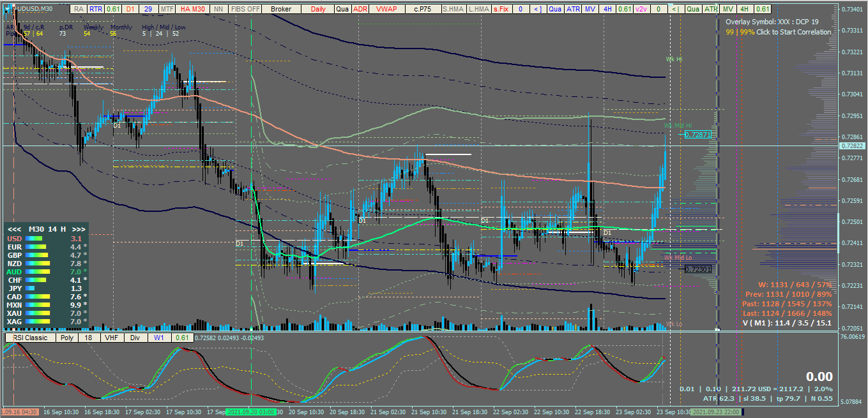Select the blue W1 button in RSI panel
Viewport: 868px width, 418px height.
click(158, 338)
